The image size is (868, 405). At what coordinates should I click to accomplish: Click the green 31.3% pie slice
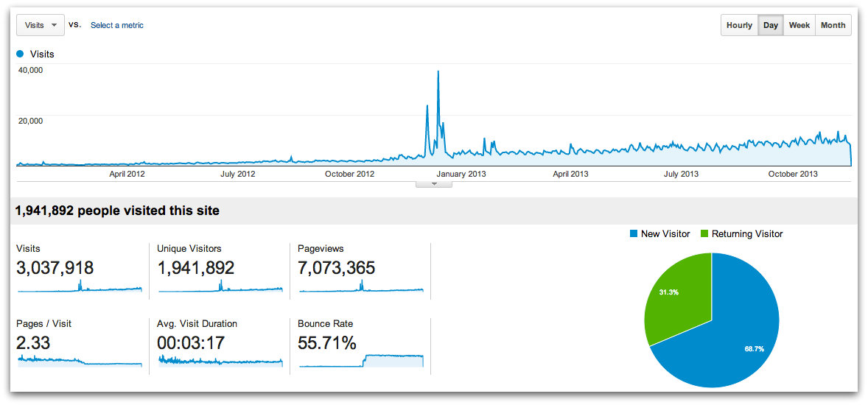[x=674, y=295]
